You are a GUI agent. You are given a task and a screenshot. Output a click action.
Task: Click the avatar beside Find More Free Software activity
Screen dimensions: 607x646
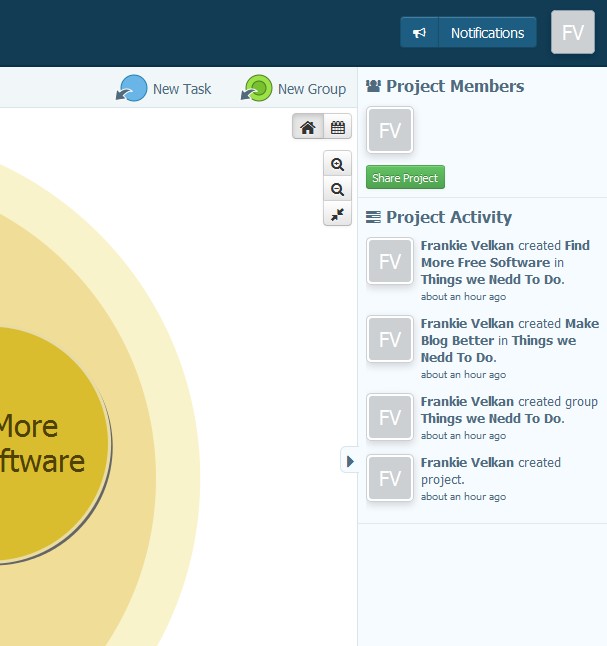390,261
